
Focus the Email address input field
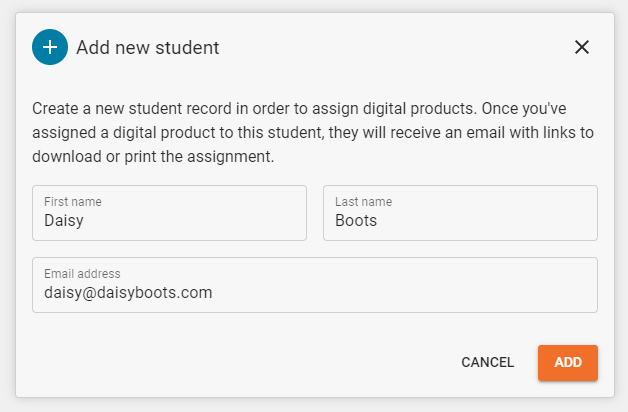pyautogui.click(x=315, y=285)
